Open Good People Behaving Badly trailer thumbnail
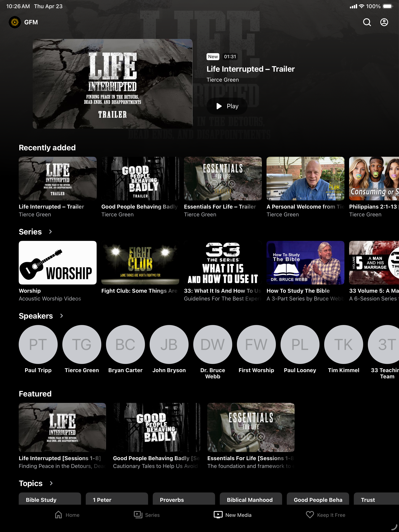399x532 pixels. coord(140,178)
